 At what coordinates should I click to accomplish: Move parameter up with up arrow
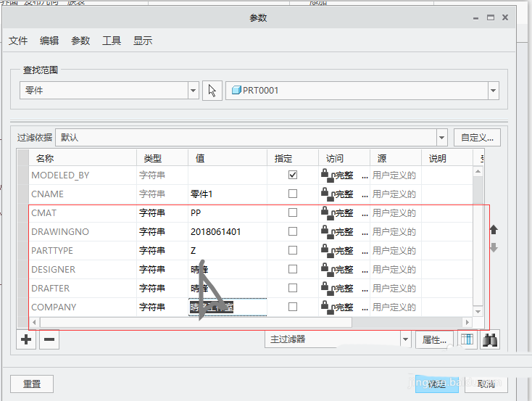click(x=494, y=230)
